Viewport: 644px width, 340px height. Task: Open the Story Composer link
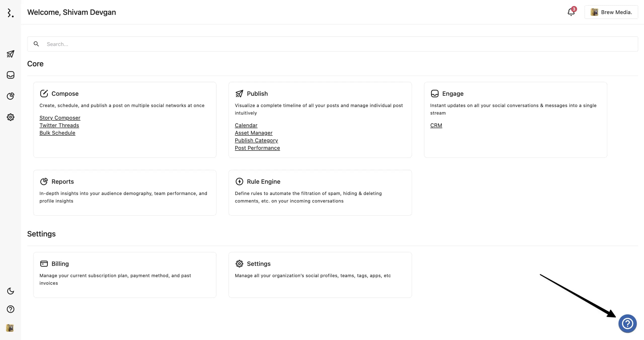(60, 118)
